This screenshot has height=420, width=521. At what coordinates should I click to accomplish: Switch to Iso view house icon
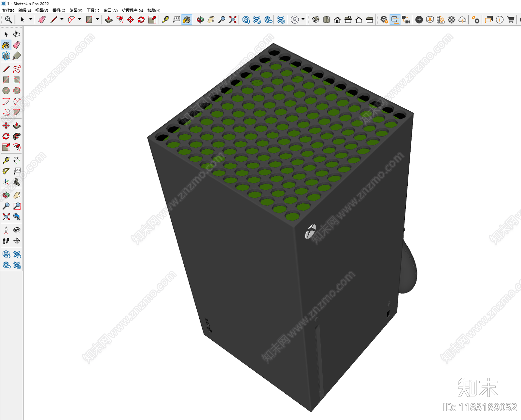pos(316,20)
